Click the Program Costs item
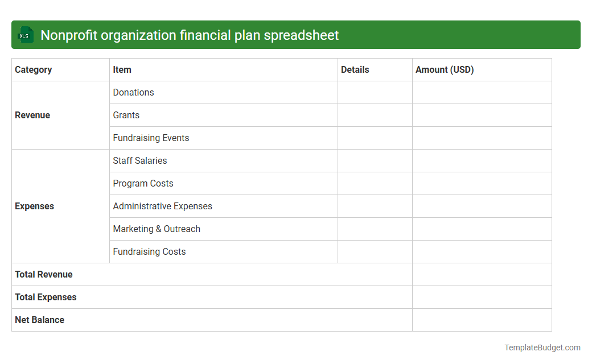This screenshot has height=364, width=592. tap(143, 183)
